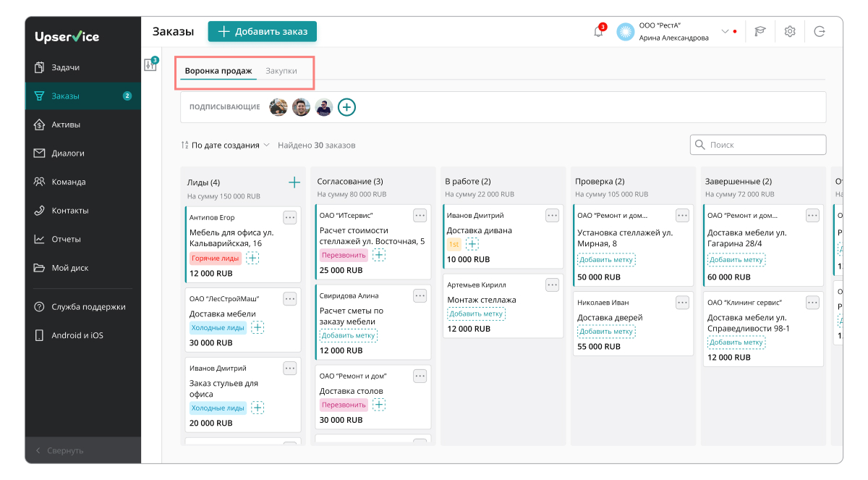Open the settings gear icon
The image size is (868, 480).
(x=790, y=32)
